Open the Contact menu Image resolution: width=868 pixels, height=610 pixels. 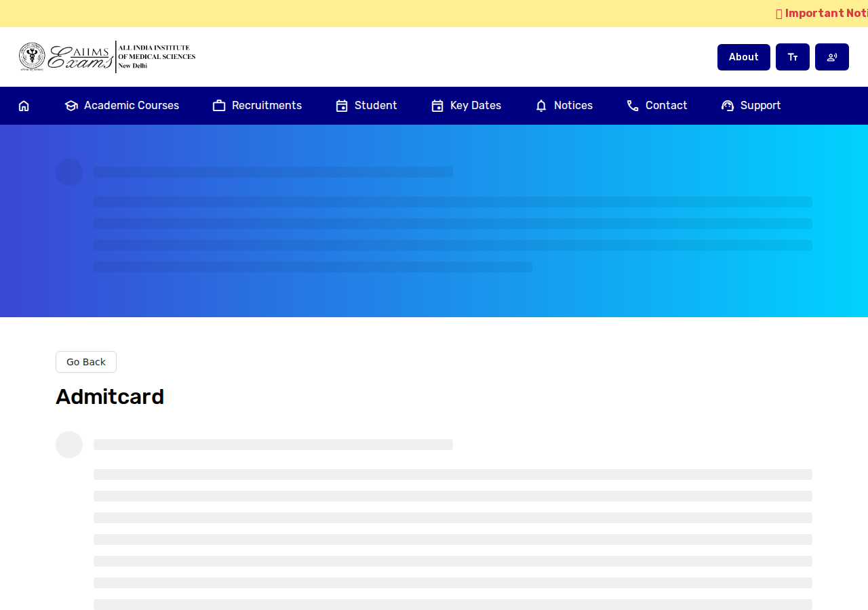[x=656, y=106]
